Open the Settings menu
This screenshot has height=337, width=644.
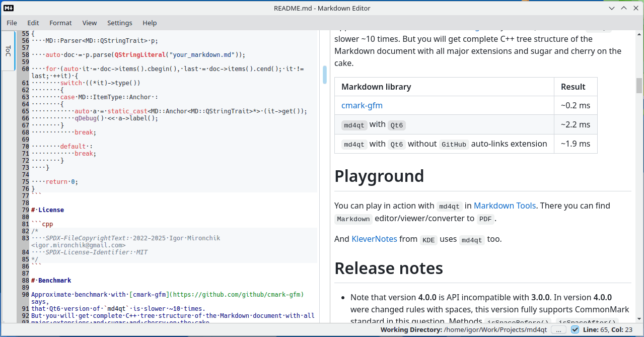click(120, 23)
